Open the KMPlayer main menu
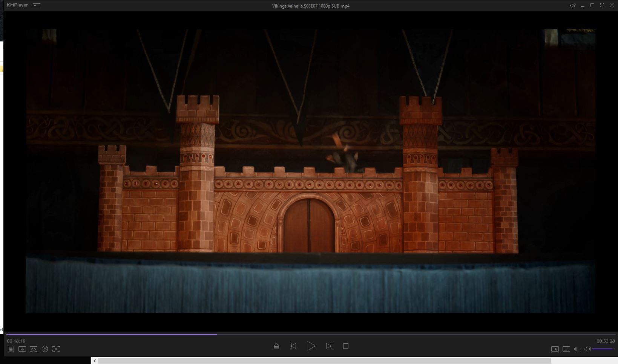The image size is (618, 364). pos(17,5)
